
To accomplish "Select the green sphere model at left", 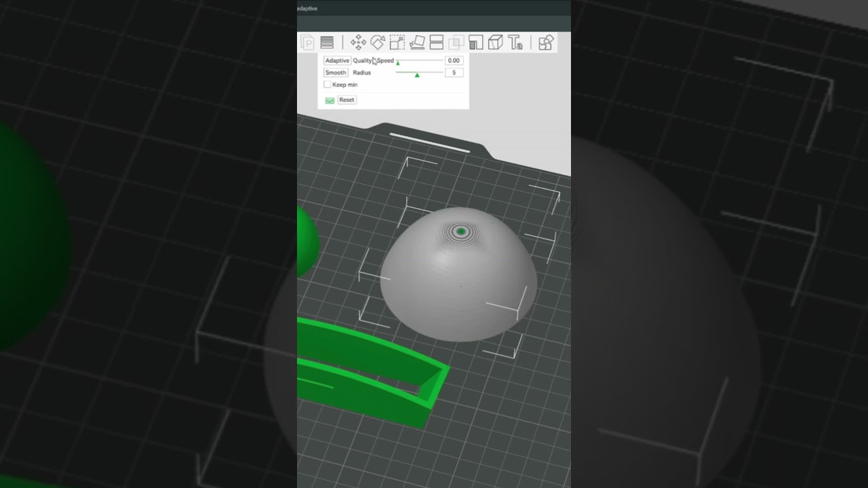I will point(307,242).
